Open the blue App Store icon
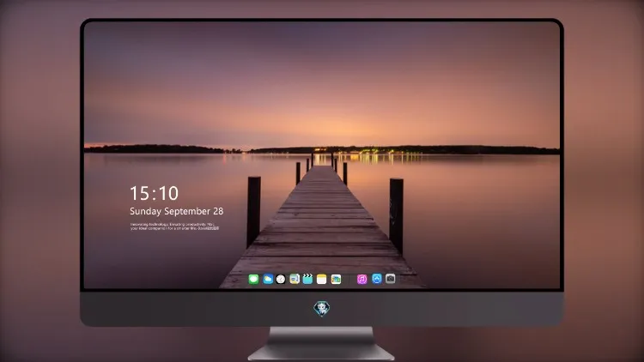 tap(377, 279)
